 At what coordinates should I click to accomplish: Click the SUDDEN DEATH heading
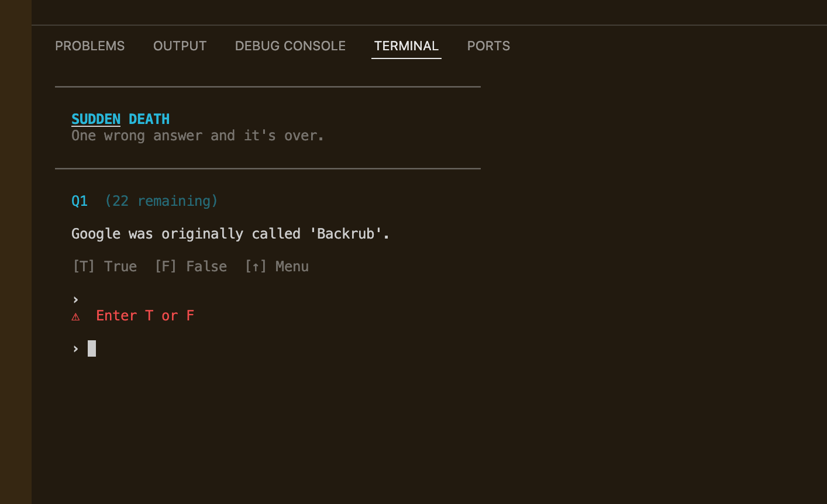point(120,119)
